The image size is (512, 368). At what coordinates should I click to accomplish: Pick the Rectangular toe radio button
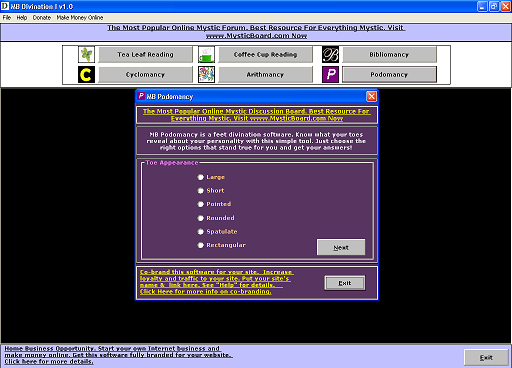[221, 245]
